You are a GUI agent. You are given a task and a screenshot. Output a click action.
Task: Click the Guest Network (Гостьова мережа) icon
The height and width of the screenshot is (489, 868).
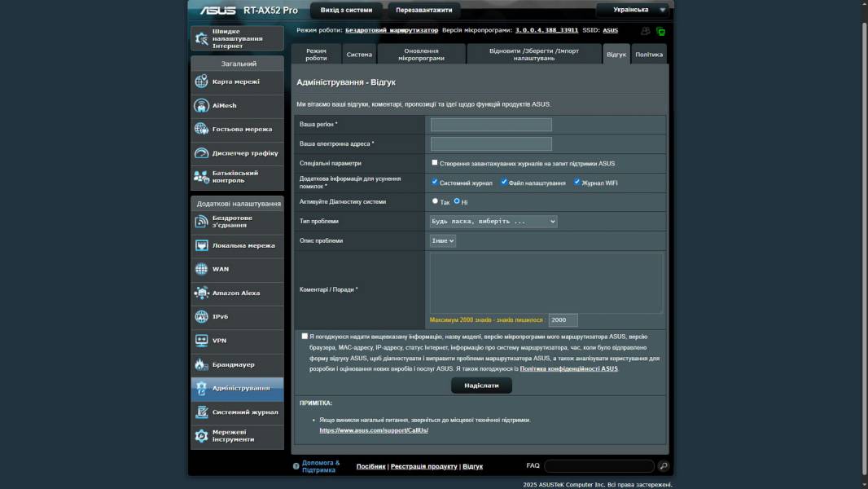pos(201,129)
